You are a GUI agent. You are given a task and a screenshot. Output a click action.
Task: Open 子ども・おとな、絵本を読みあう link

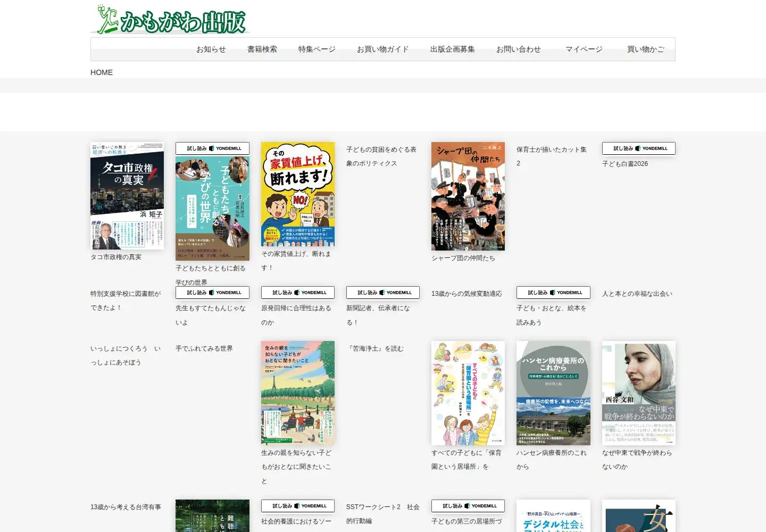click(552, 315)
